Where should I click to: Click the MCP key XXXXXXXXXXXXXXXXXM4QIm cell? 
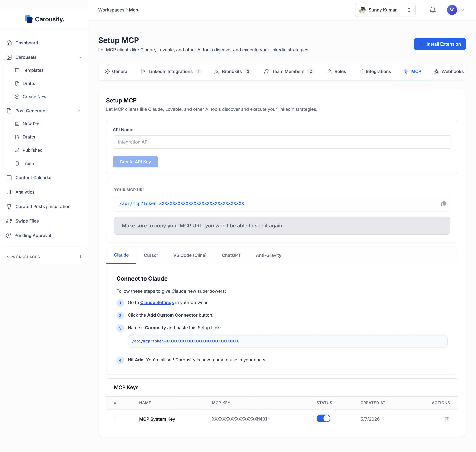tap(241, 419)
